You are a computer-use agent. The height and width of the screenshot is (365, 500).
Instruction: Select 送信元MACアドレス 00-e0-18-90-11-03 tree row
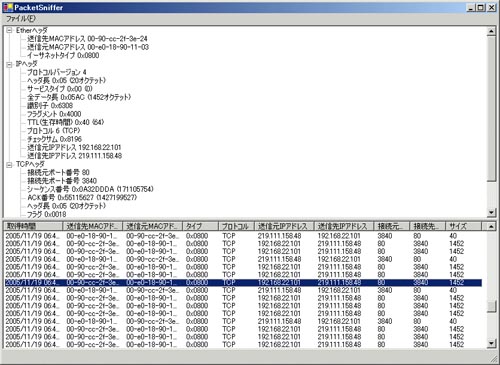[88, 47]
